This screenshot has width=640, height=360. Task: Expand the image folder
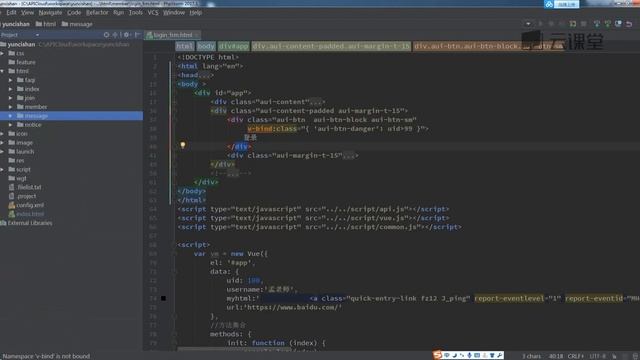2,143
